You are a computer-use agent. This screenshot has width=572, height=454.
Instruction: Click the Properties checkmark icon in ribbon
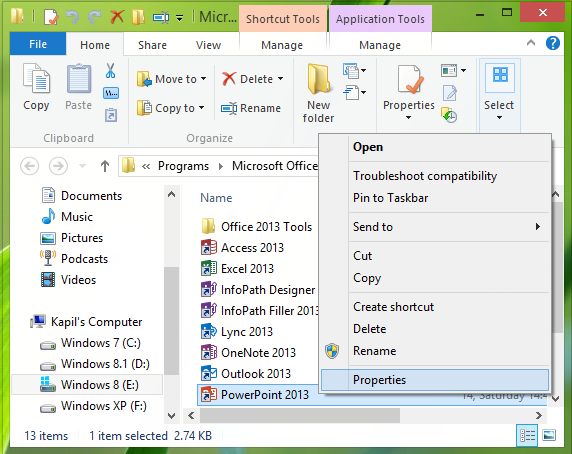pyautogui.click(x=409, y=79)
